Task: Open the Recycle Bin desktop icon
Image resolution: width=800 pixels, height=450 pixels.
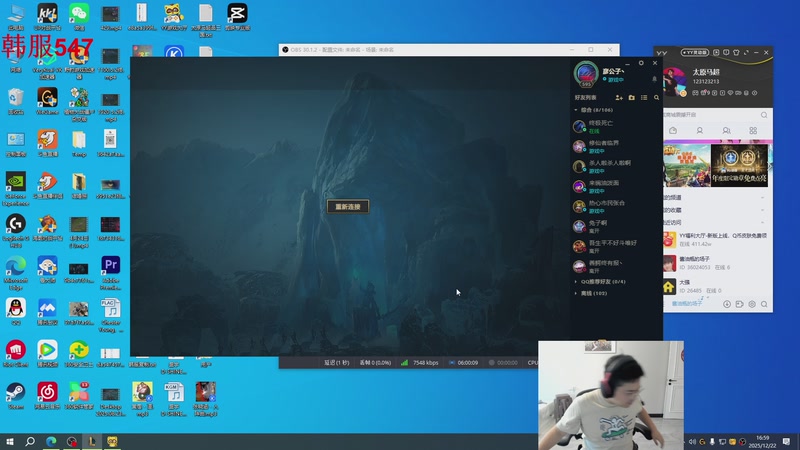Action: pyautogui.click(x=16, y=101)
